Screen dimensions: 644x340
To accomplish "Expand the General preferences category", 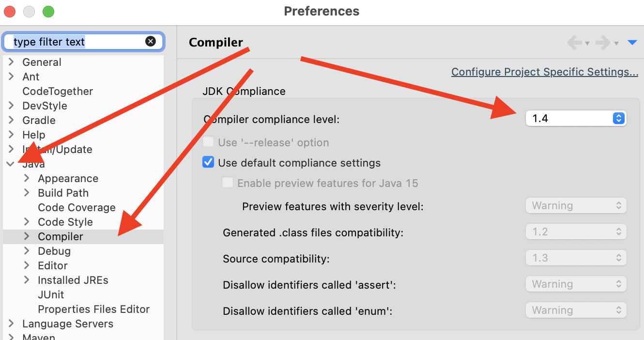I will point(11,62).
